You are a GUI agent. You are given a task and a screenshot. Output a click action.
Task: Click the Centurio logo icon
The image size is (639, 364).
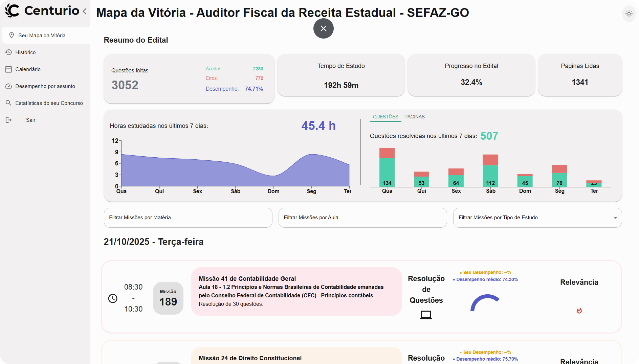tap(13, 10)
